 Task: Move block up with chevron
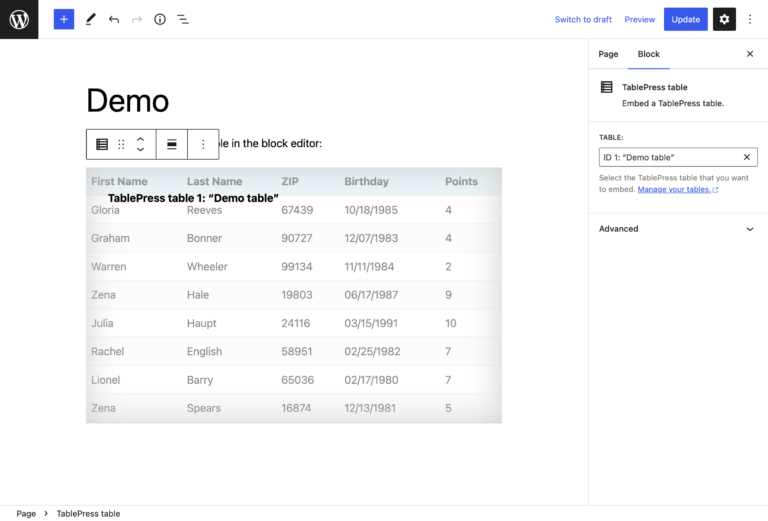point(140,139)
